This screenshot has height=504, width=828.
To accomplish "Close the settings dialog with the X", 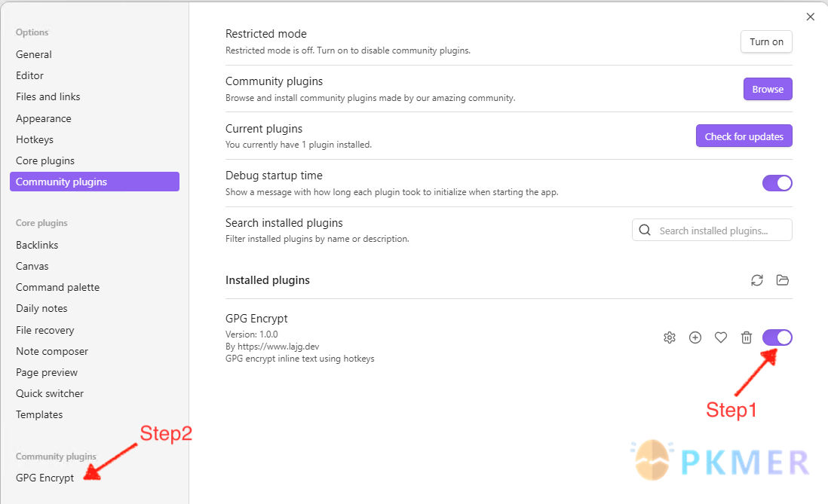I will (811, 17).
